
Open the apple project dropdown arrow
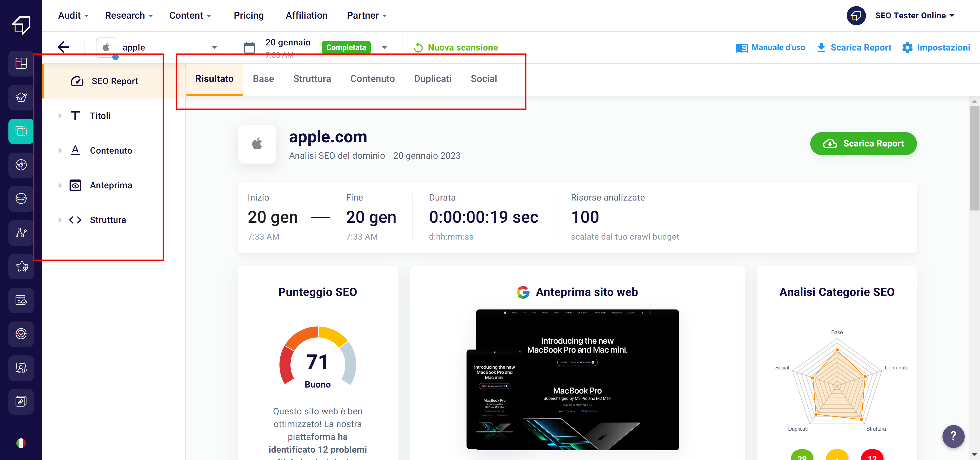214,47
